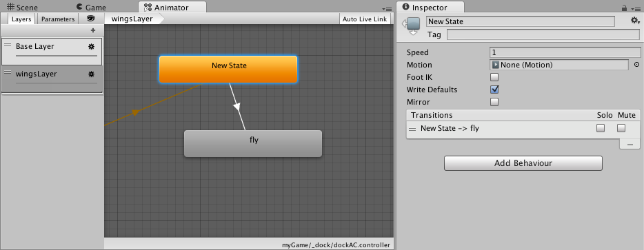The width and height of the screenshot is (644, 250).
Task: Click the Add Behaviour button
Action: tap(523, 163)
